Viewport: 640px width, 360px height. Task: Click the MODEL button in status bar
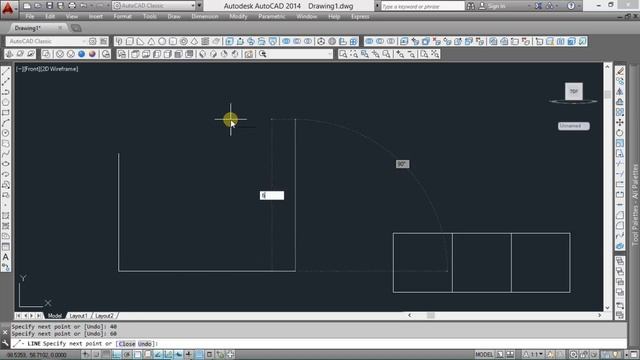[x=484, y=354]
